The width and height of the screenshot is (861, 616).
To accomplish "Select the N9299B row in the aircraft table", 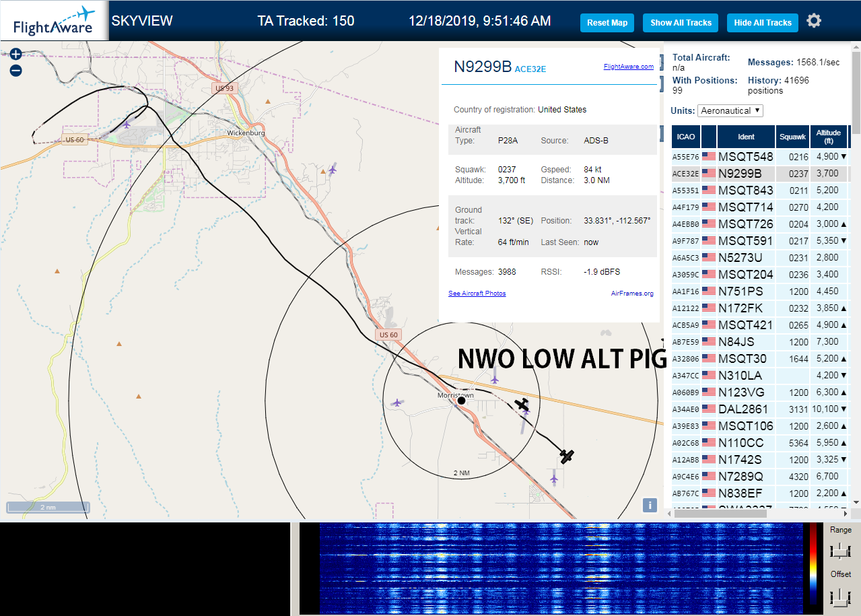I will (x=759, y=173).
